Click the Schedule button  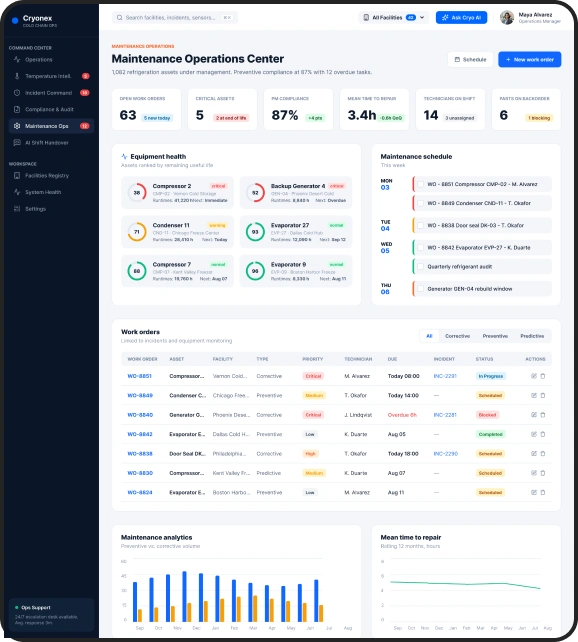click(x=470, y=59)
